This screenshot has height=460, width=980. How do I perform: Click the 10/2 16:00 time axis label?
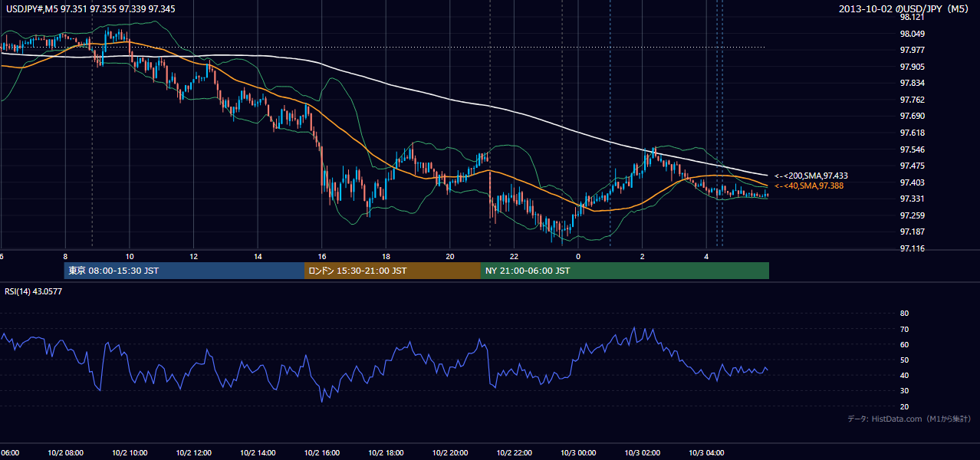point(322,452)
